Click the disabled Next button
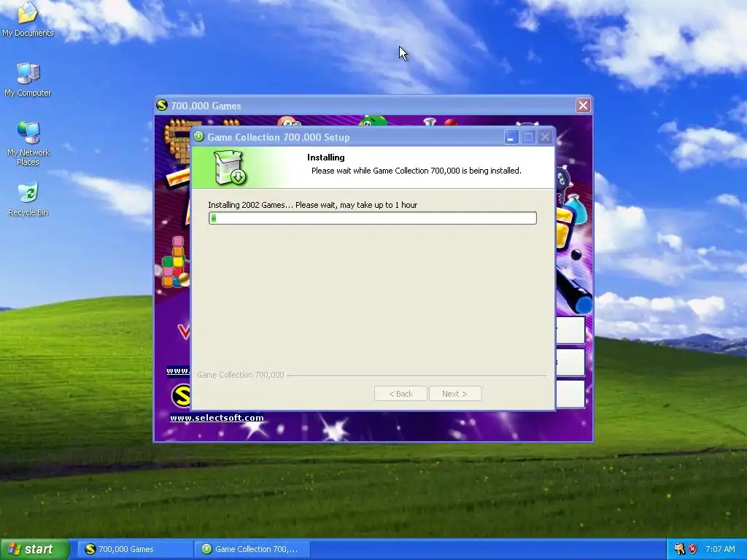This screenshot has width=747, height=560. click(x=455, y=394)
